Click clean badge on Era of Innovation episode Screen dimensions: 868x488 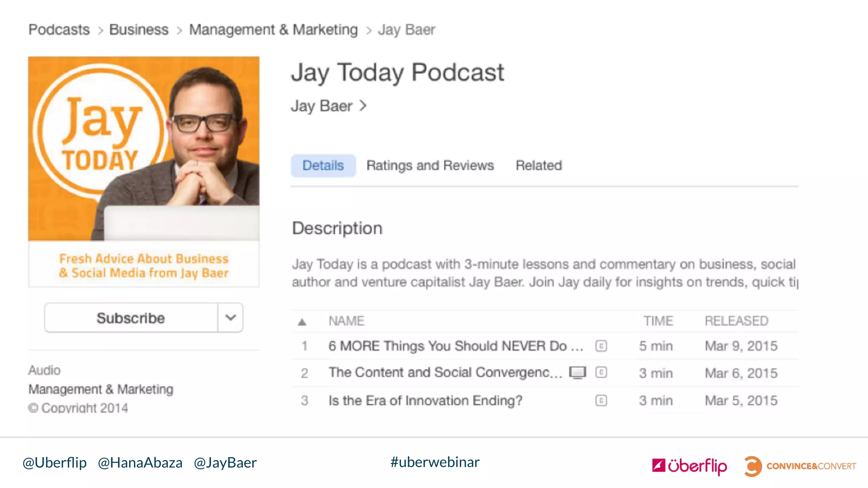click(x=601, y=400)
